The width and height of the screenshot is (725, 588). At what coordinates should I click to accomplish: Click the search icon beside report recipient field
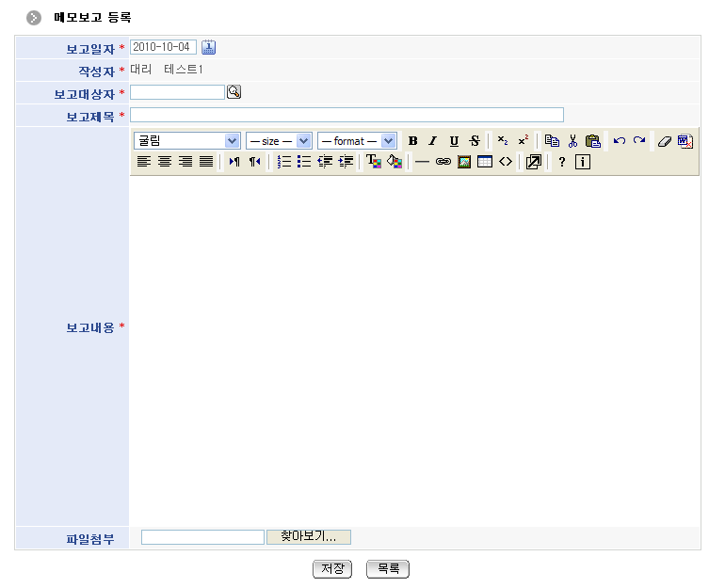234,92
